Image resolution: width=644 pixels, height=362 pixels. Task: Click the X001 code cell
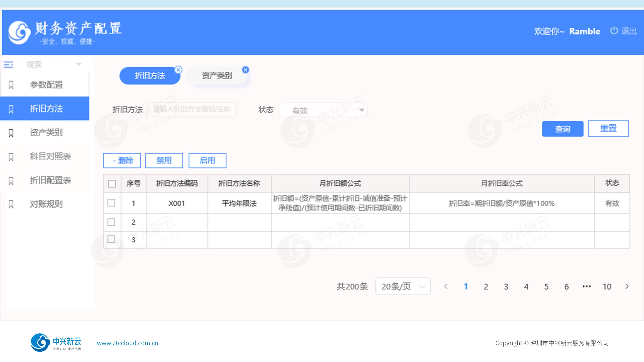click(177, 203)
